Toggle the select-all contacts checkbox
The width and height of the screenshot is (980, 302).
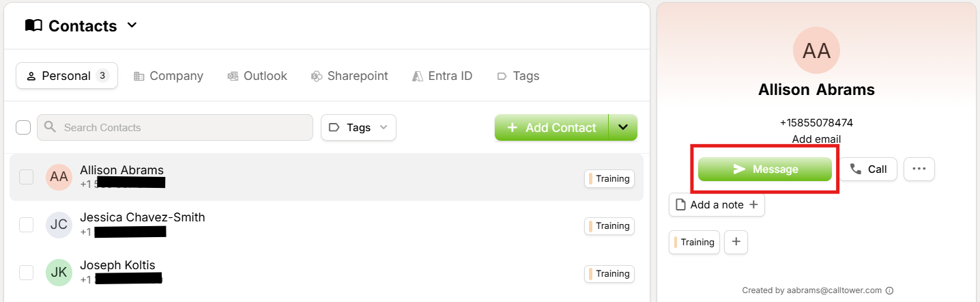tap(23, 128)
